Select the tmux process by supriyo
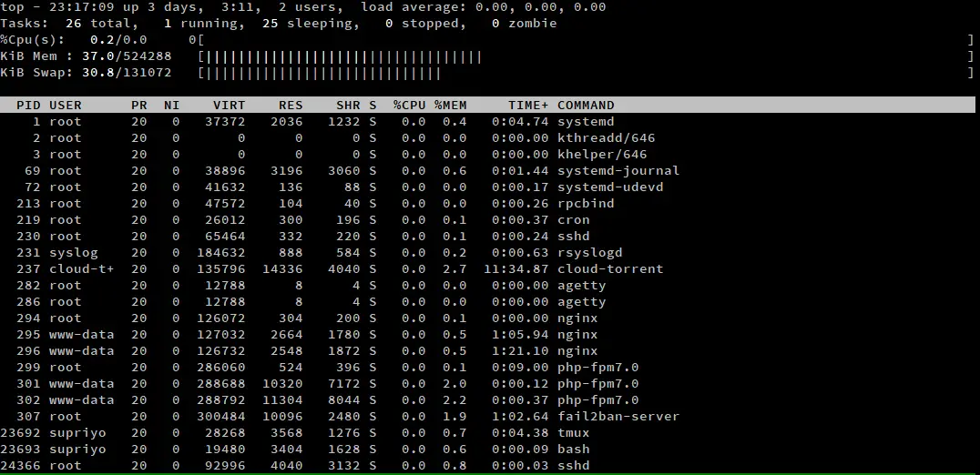 [487, 432]
